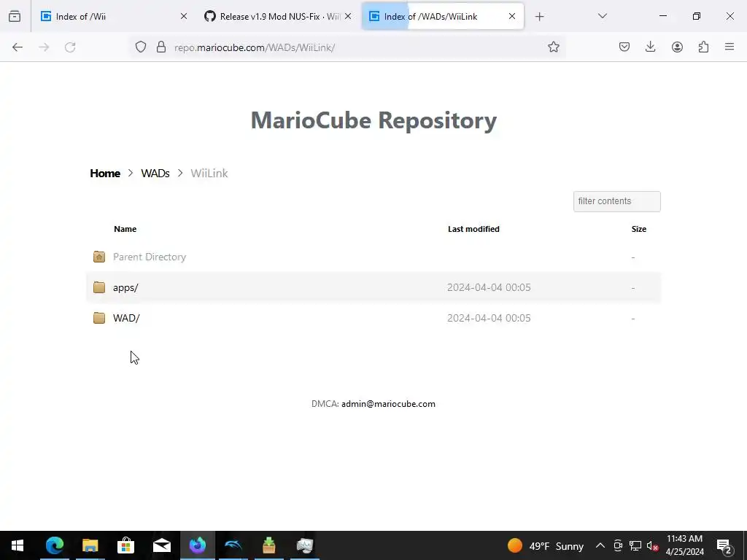
Task: Select Firefox icon in taskbar
Action: (x=197, y=545)
